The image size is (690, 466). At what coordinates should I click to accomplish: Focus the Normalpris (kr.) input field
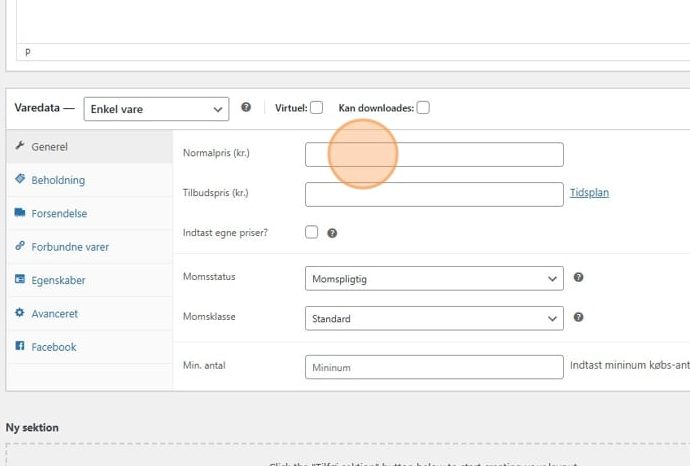click(434, 154)
